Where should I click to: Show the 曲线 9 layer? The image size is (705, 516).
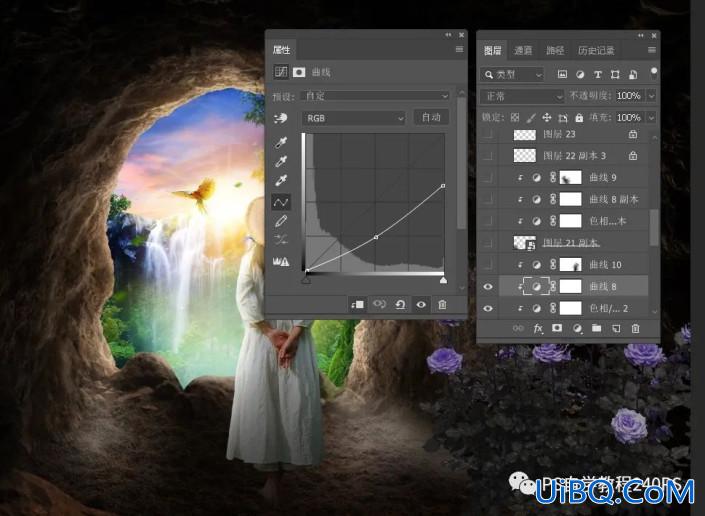click(x=488, y=178)
